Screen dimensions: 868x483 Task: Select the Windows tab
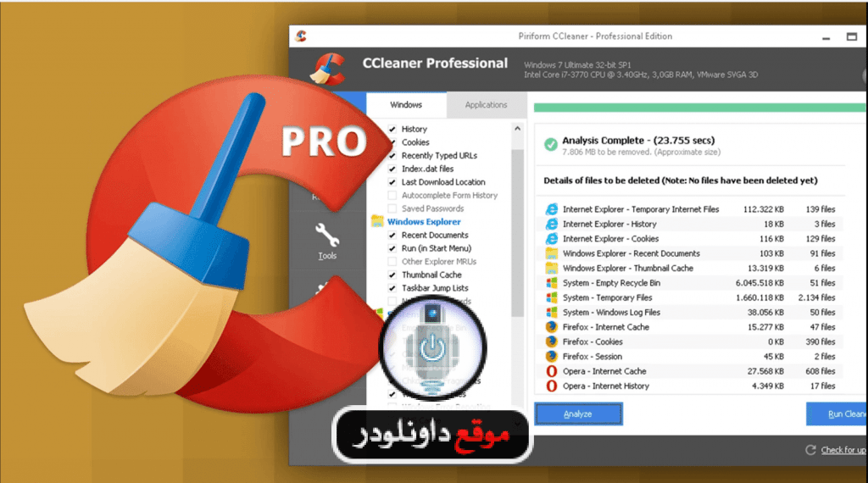pyautogui.click(x=406, y=104)
